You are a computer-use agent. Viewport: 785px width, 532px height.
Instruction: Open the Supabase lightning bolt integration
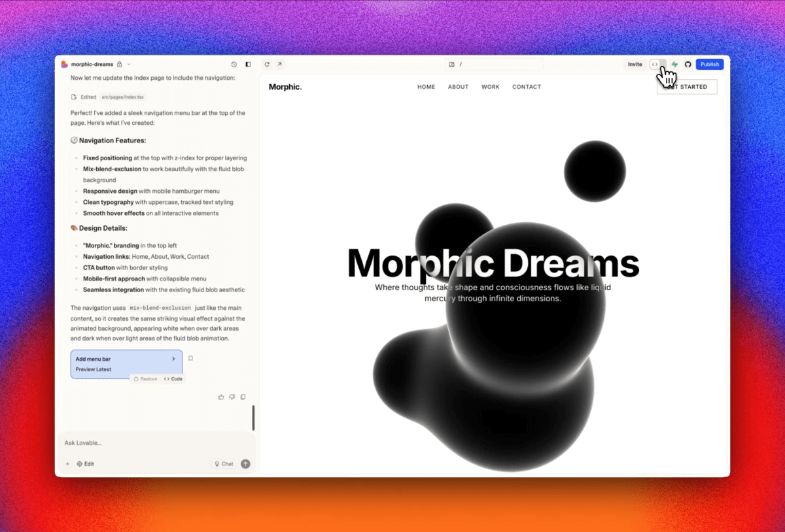[x=674, y=65]
